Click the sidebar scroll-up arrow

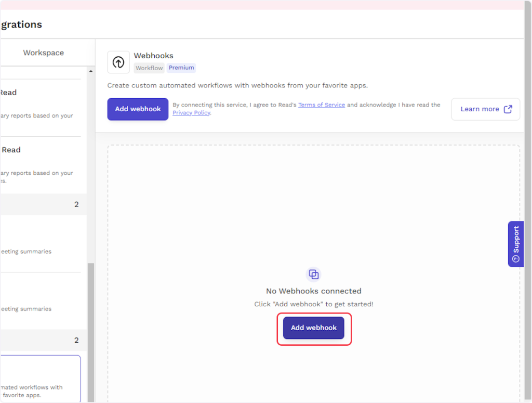click(91, 71)
